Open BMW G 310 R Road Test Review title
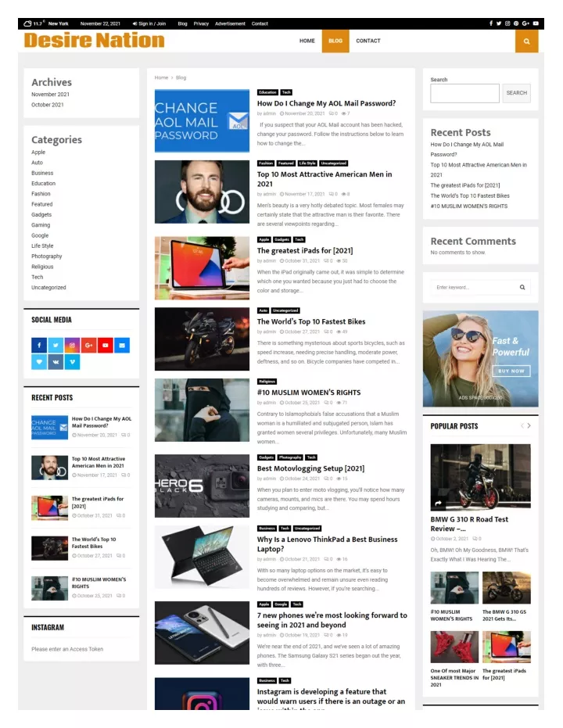The height and width of the screenshot is (728, 563). tap(469, 524)
